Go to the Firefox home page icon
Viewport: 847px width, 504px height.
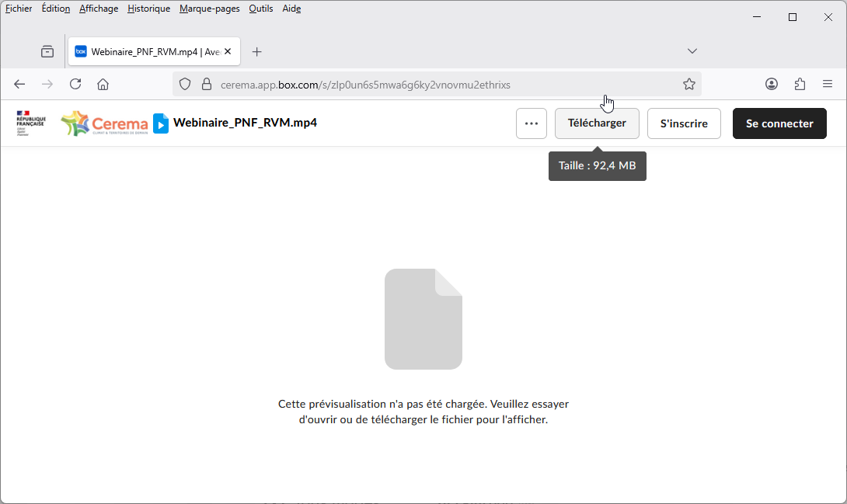tap(103, 84)
